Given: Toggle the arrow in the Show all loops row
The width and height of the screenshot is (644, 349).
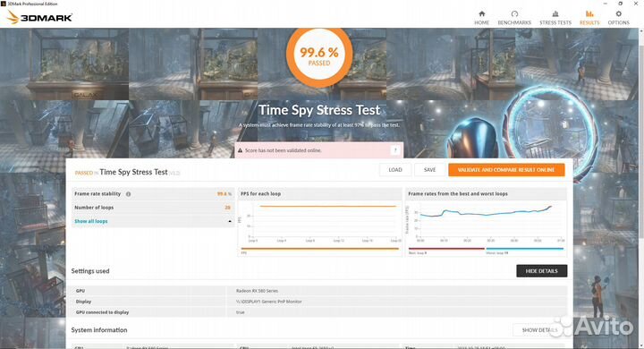Looking at the screenshot, I should 230,221.
